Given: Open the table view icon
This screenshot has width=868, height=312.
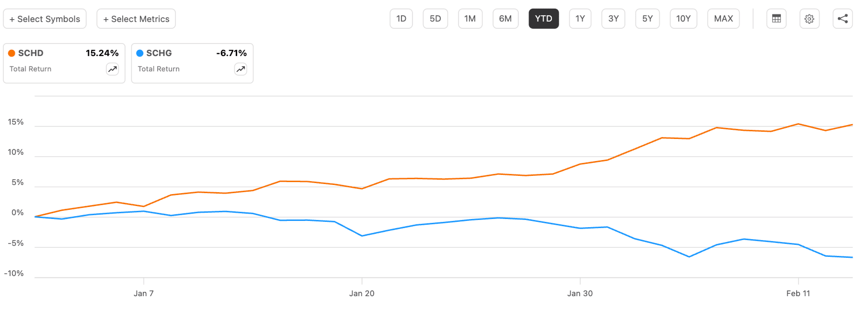Looking at the screenshot, I should [x=776, y=19].
